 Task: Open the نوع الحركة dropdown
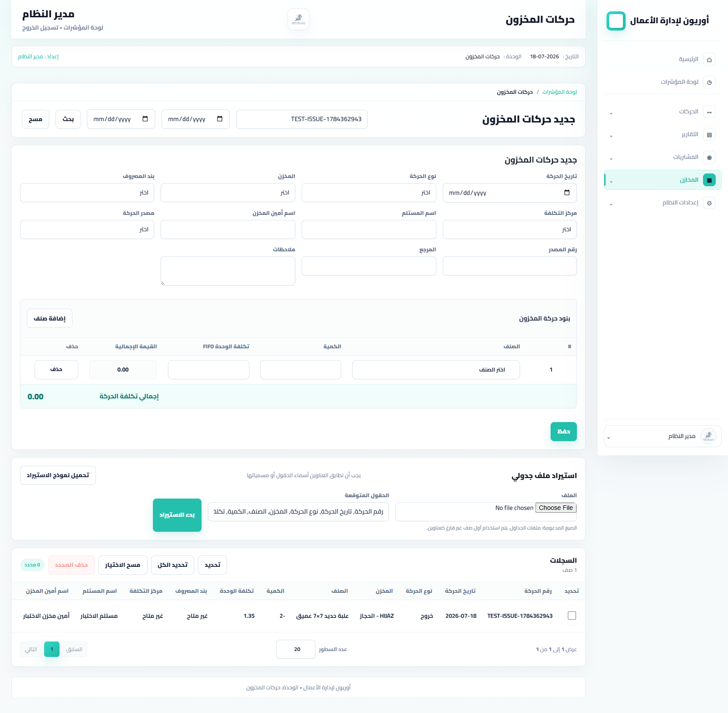pos(369,193)
